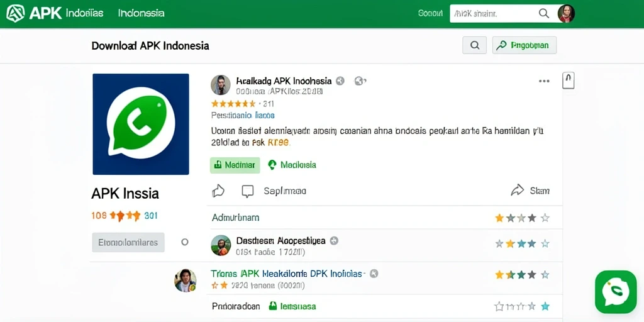Click orange stars under APK Inssia
Viewport: 644px width, 322px height.
(125, 216)
